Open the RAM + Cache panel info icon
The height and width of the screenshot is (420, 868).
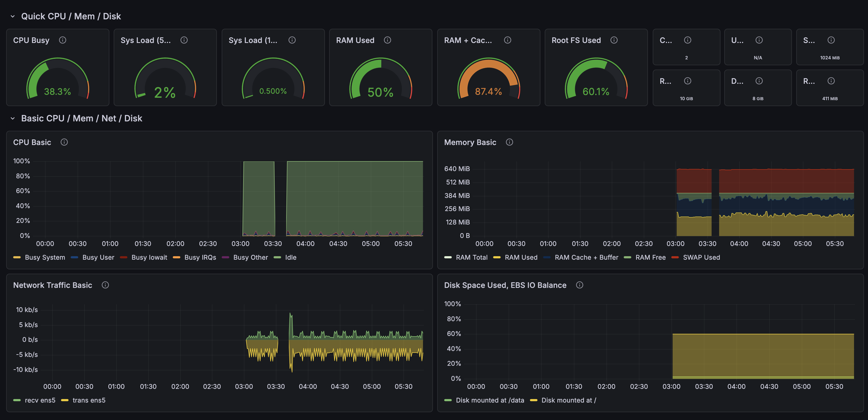point(507,40)
